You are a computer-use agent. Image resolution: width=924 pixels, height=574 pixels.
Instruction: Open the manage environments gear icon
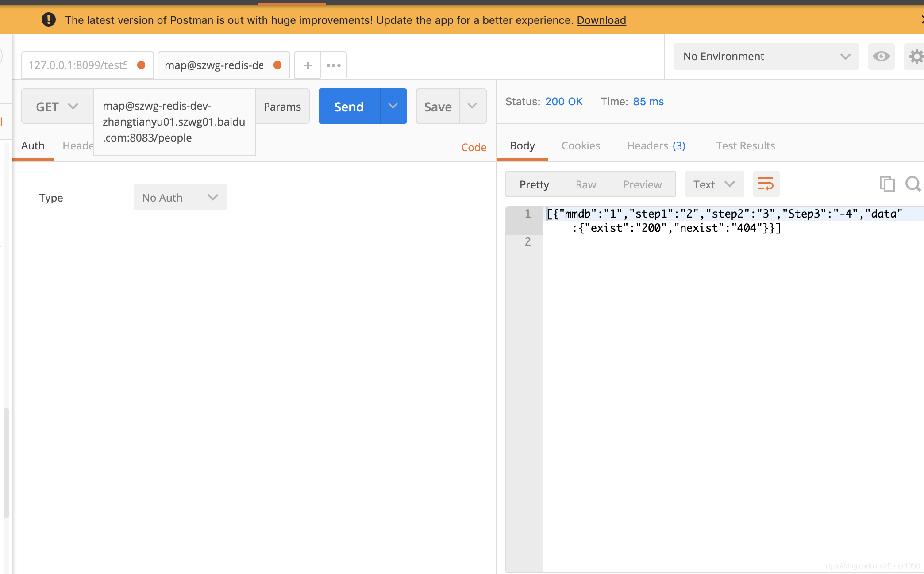(x=916, y=57)
